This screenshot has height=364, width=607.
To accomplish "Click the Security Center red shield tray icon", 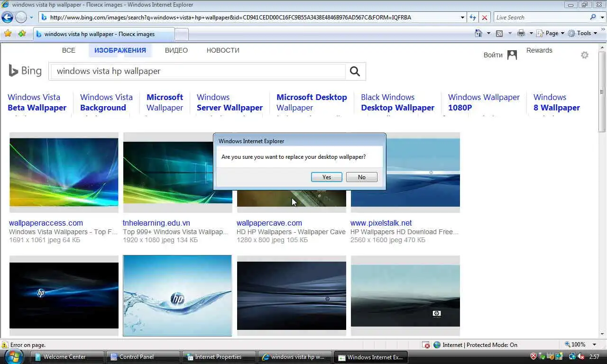I will coord(533,356).
